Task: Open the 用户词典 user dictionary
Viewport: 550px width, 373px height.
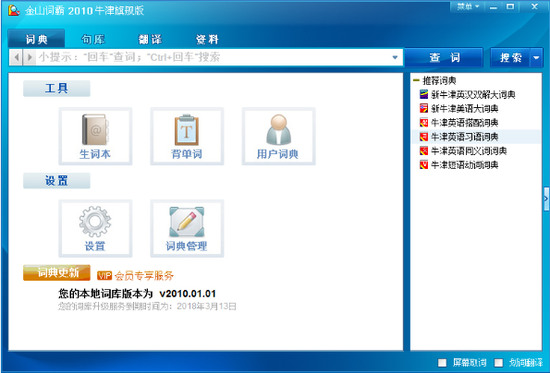Action: tap(279, 136)
